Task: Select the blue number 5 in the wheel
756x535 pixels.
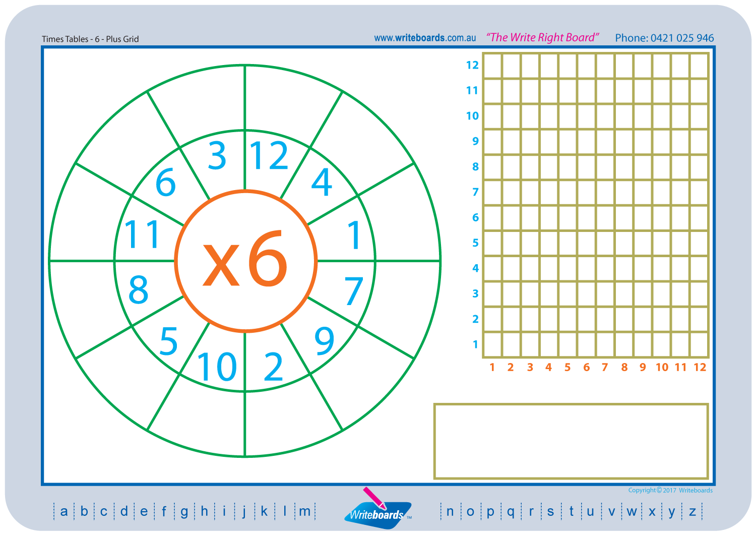Action: click(x=168, y=341)
